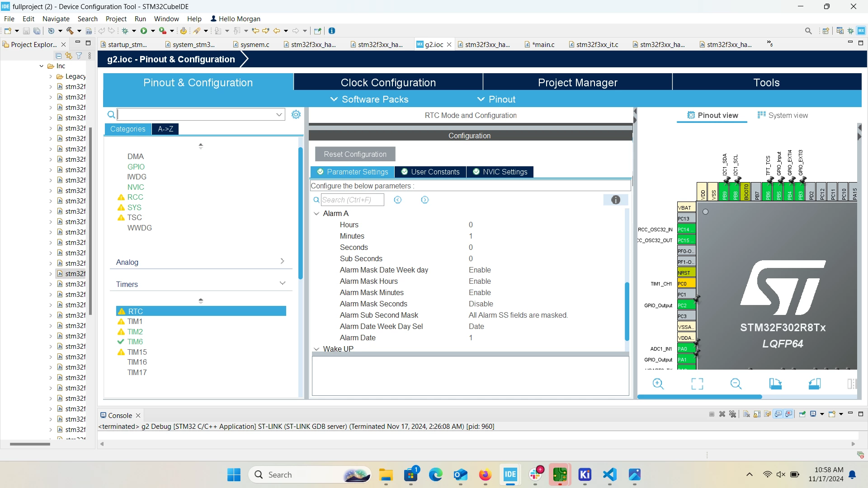Open the Clock Configuration tab
868x488 pixels.
388,82
